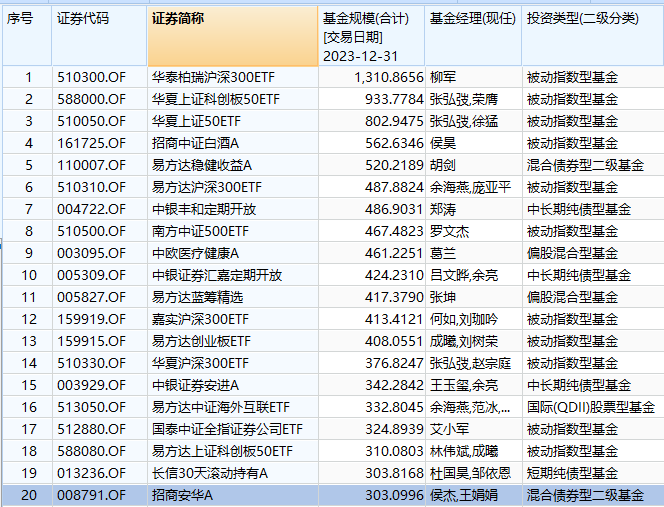Click manager name 艾小军
This screenshot has height=507, width=664.
(450, 429)
